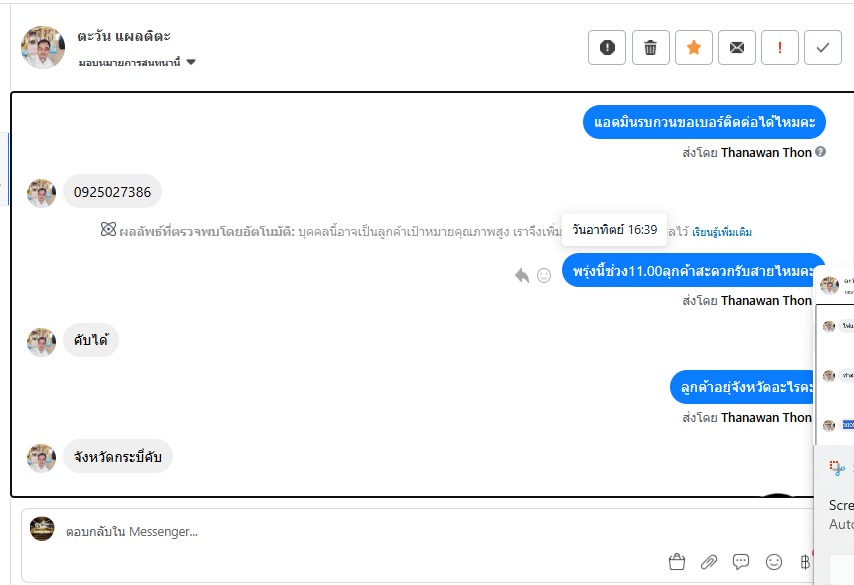Open the emoji picker in reply box
854x585 pixels.
point(773,562)
